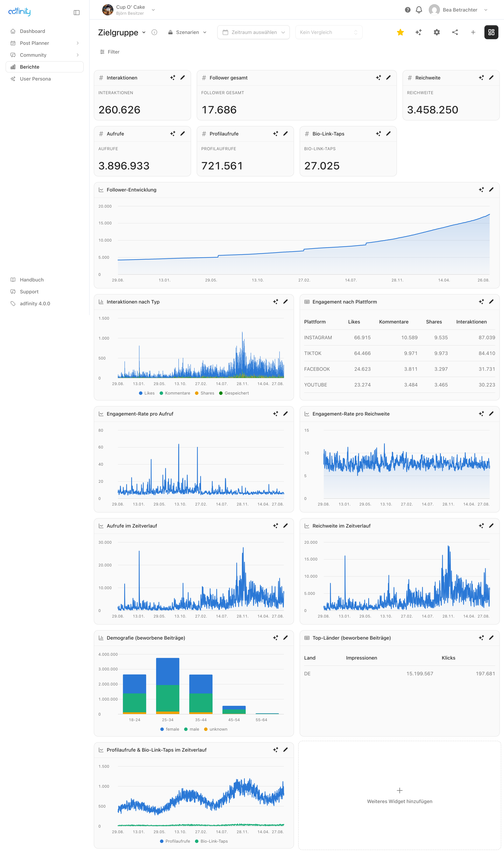Toggle Kommentare legend series
This screenshot has width=504, height=857.
(x=175, y=393)
